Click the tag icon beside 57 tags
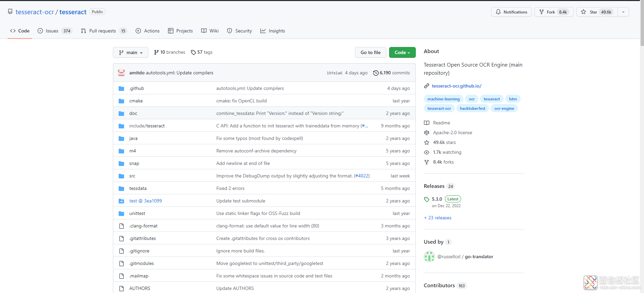Viewport: 644px width, 293px height. tap(193, 52)
